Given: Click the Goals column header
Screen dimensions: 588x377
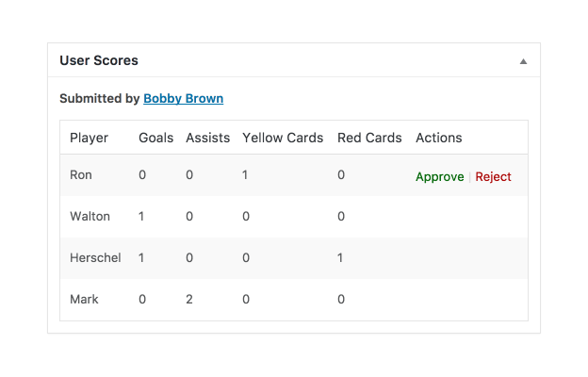Looking at the screenshot, I should click(155, 138).
